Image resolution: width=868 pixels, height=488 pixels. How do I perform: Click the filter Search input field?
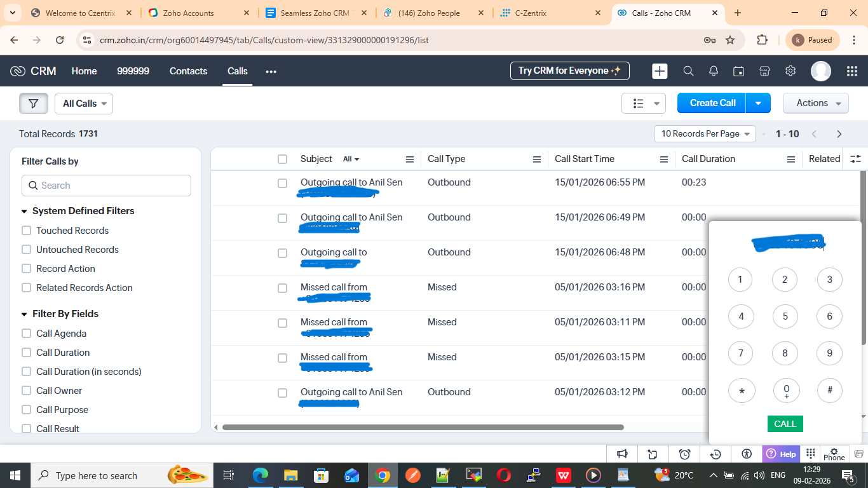107,186
